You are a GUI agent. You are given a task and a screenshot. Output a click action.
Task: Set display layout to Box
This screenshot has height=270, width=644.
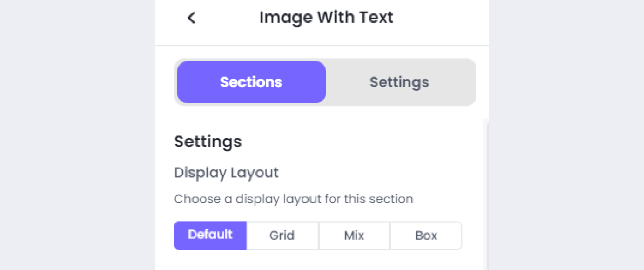[426, 236]
